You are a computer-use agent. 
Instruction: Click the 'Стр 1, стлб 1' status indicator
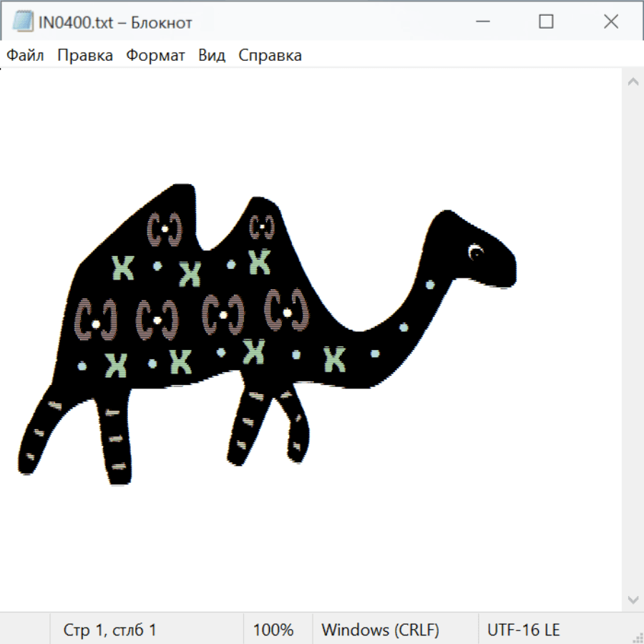point(110,630)
